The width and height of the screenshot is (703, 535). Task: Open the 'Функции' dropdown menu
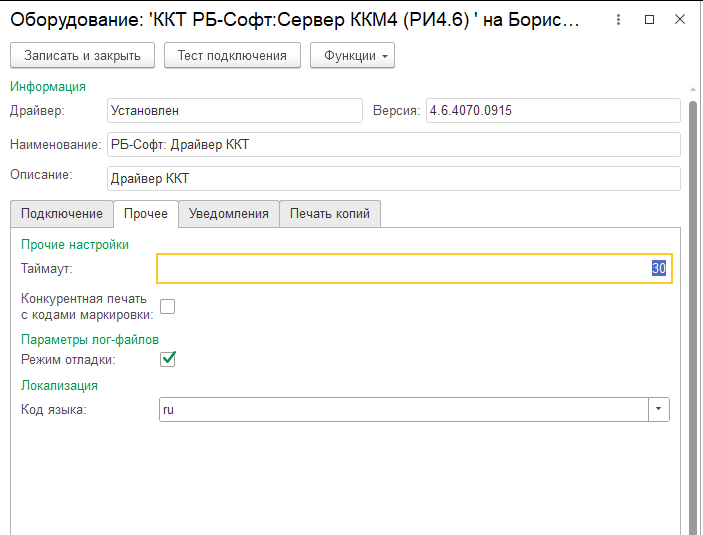pos(352,55)
